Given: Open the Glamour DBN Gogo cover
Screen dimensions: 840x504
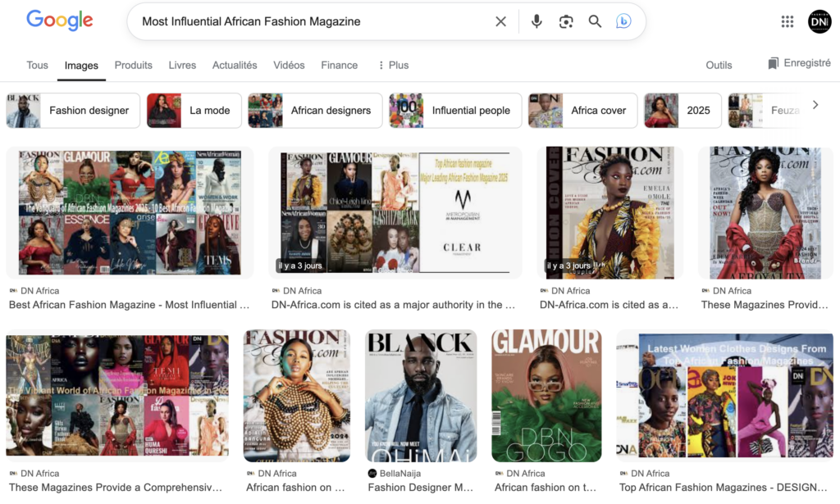Looking at the screenshot, I should [546, 395].
